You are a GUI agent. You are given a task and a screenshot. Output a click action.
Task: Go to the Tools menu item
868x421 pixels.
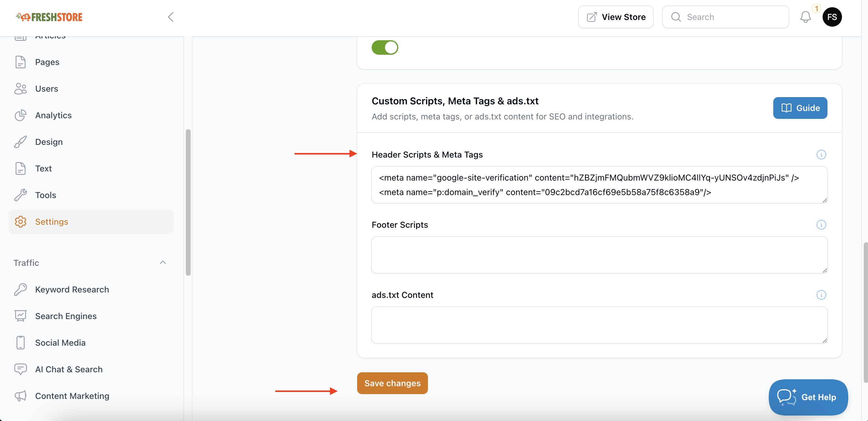pos(45,195)
